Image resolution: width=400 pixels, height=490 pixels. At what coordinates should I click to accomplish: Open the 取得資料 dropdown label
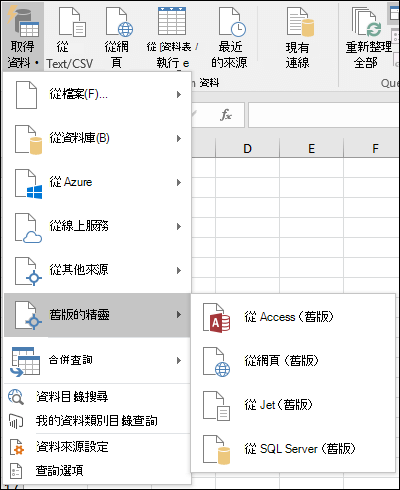point(23,54)
